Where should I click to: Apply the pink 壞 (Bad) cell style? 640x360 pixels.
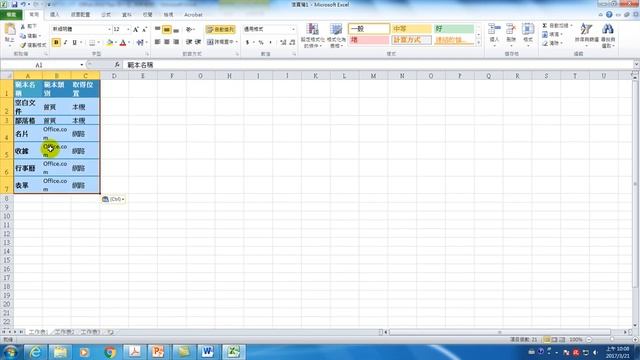pos(369,40)
